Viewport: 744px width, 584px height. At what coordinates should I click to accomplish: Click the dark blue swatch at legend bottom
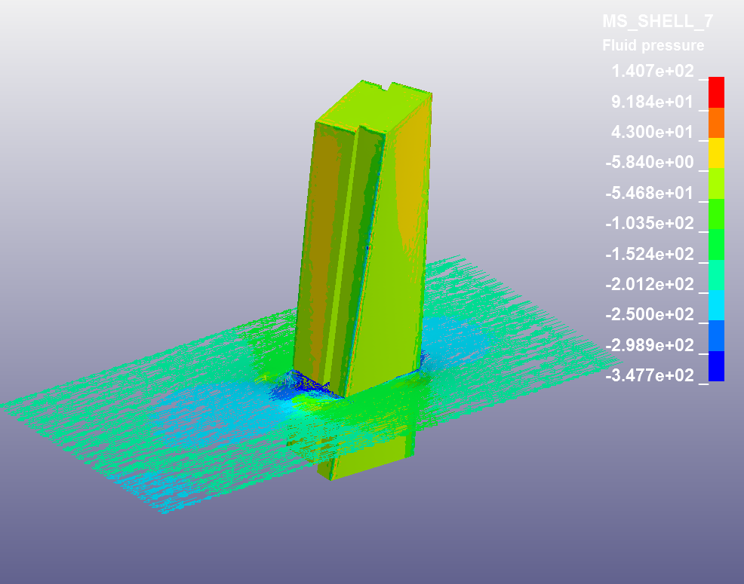716,366
